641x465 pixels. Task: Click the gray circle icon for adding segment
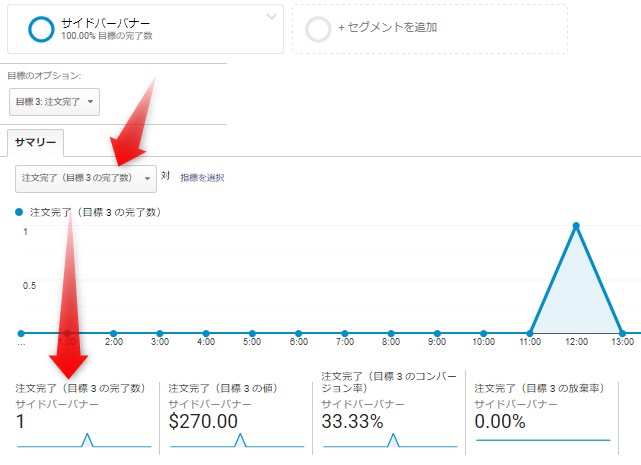pos(318,28)
